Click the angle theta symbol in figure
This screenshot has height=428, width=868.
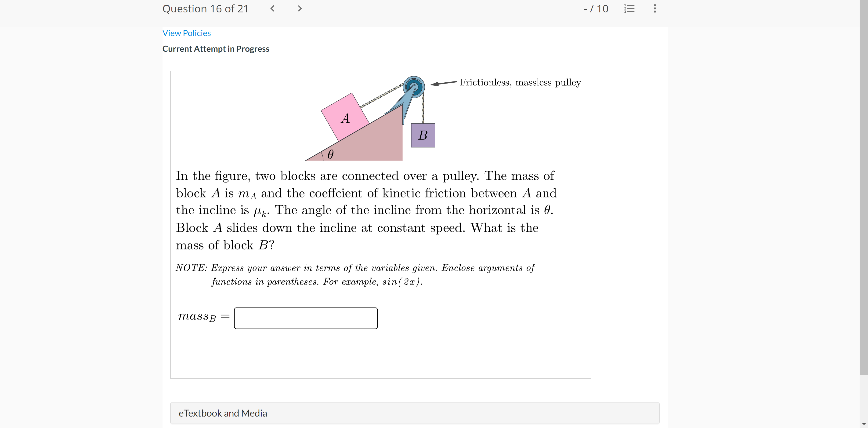(331, 154)
